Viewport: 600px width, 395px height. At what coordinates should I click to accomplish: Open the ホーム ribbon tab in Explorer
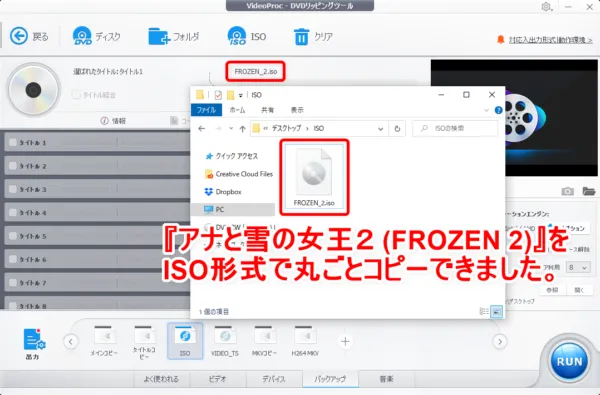click(x=237, y=110)
